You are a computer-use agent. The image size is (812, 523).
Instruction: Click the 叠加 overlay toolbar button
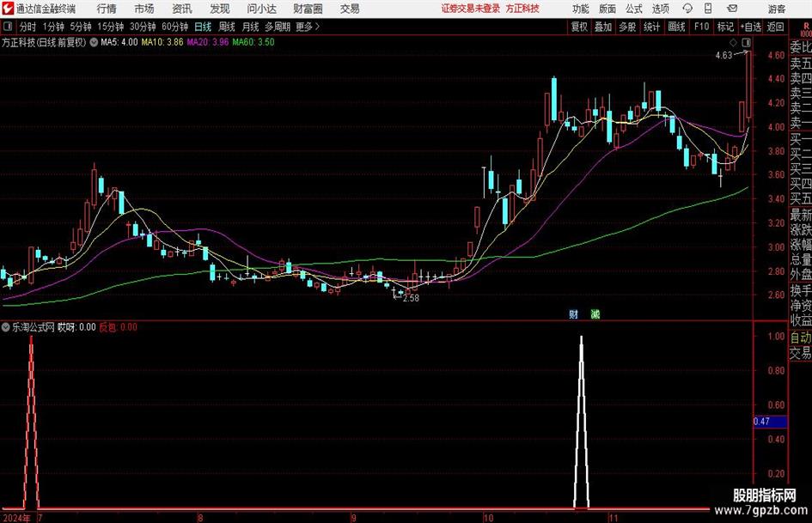pyautogui.click(x=603, y=27)
